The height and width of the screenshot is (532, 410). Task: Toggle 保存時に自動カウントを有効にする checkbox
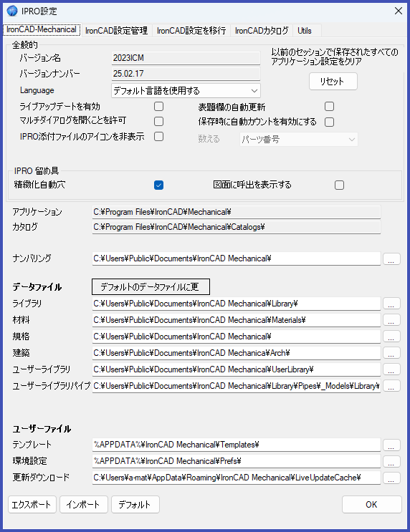pyautogui.click(x=329, y=122)
